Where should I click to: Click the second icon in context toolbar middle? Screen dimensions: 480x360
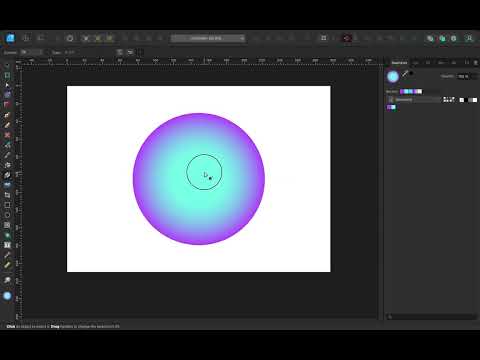[x=130, y=52]
